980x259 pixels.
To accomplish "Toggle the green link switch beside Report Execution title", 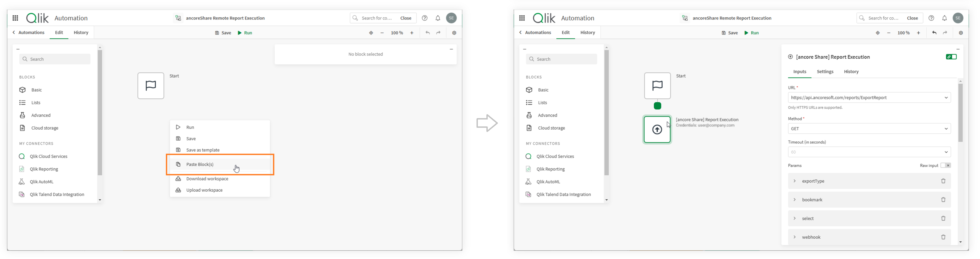I will coord(951,57).
